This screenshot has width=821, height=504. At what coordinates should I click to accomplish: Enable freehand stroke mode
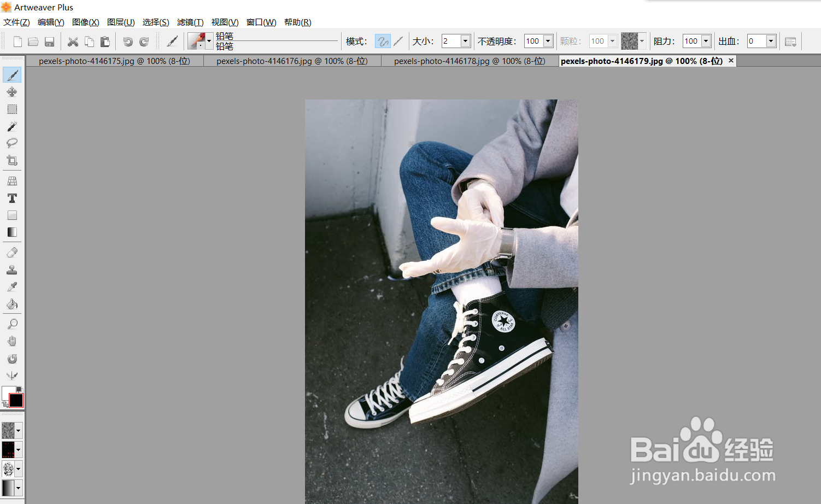pyautogui.click(x=383, y=41)
